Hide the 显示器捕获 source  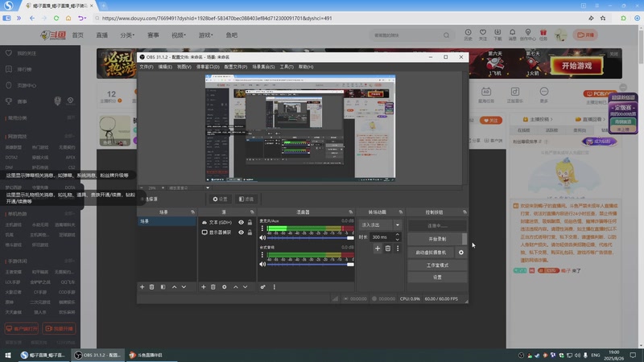pos(241,232)
